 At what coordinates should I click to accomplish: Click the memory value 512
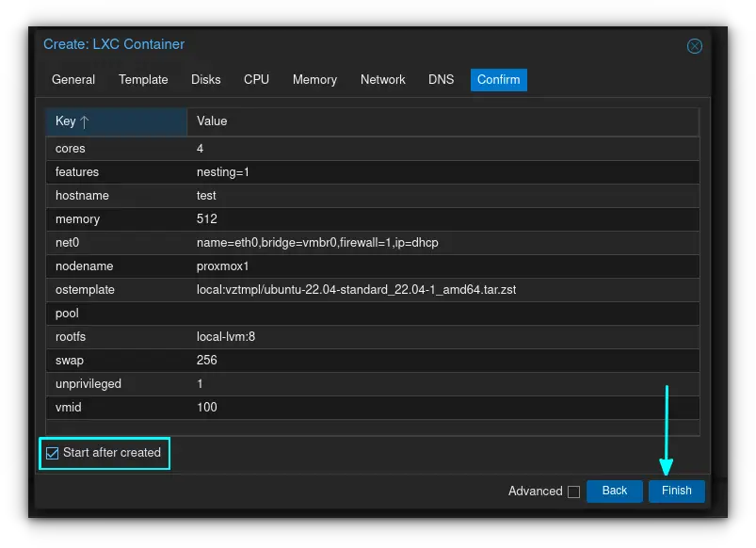[x=206, y=219]
